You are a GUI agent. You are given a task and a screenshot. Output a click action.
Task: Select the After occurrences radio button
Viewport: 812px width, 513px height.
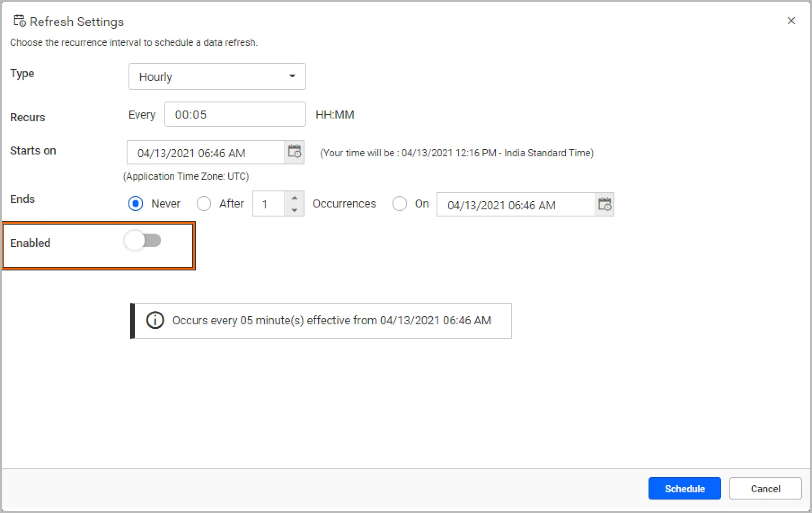(x=204, y=204)
